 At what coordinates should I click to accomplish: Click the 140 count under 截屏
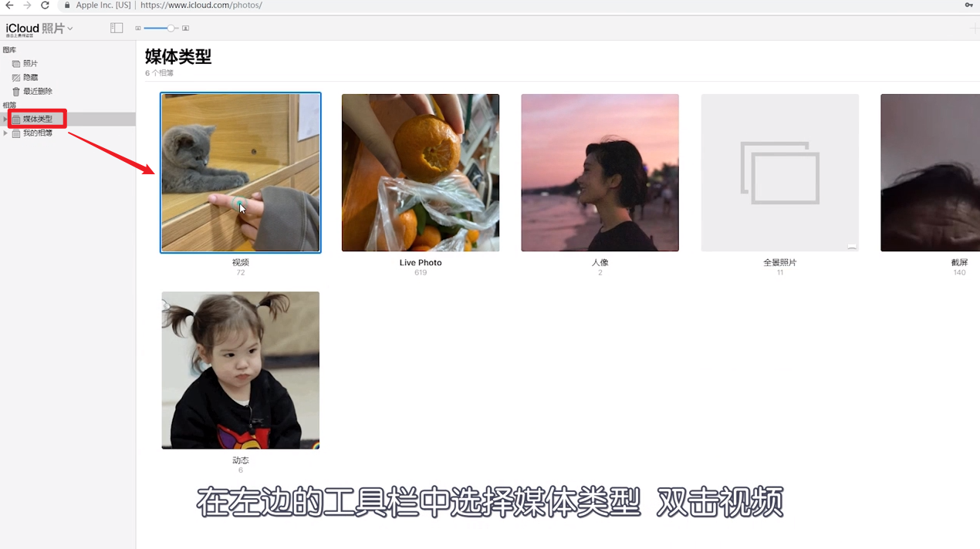pyautogui.click(x=959, y=273)
